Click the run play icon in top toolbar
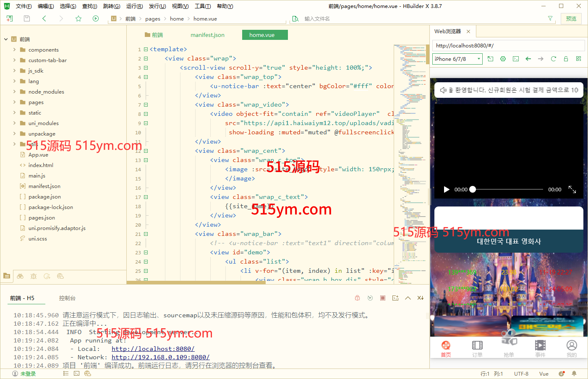The width and height of the screenshot is (588, 379). (96, 18)
